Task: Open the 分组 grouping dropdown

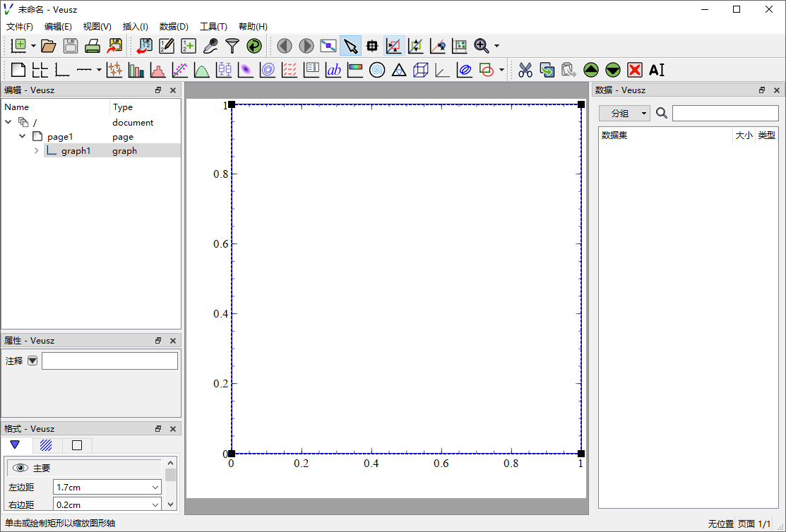Action: 624,113
